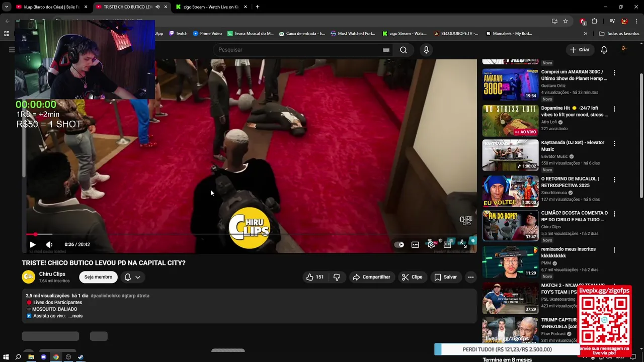
Task: Open options for Dopamine Hit lofi video
Action: click(x=614, y=109)
